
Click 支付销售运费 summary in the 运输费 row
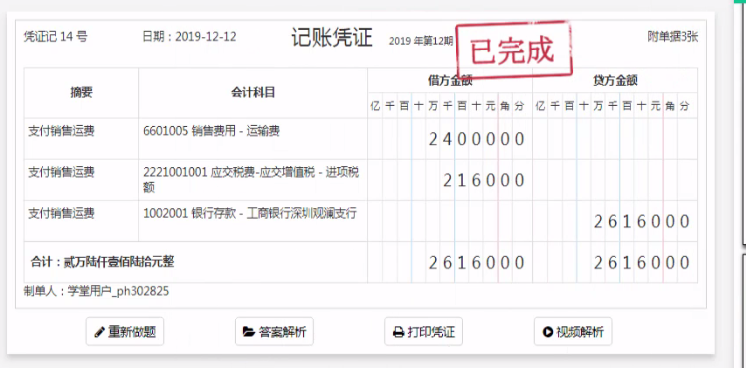point(61,131)
